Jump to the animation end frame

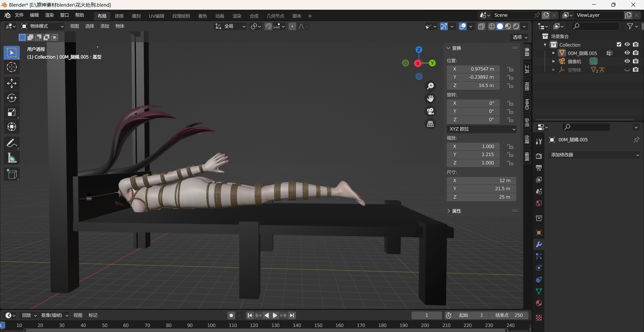coord(292,315)
